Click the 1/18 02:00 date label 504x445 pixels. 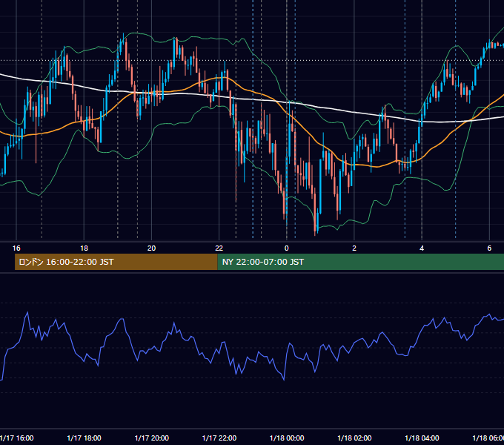354,438
